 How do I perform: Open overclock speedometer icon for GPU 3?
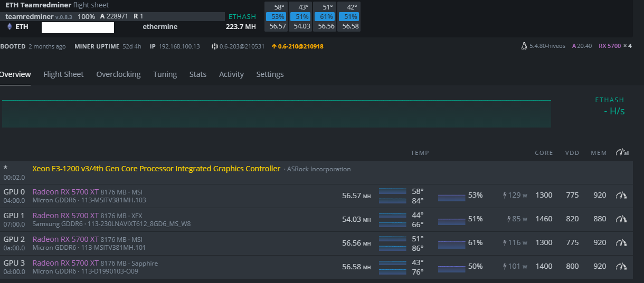click(621, 267)
